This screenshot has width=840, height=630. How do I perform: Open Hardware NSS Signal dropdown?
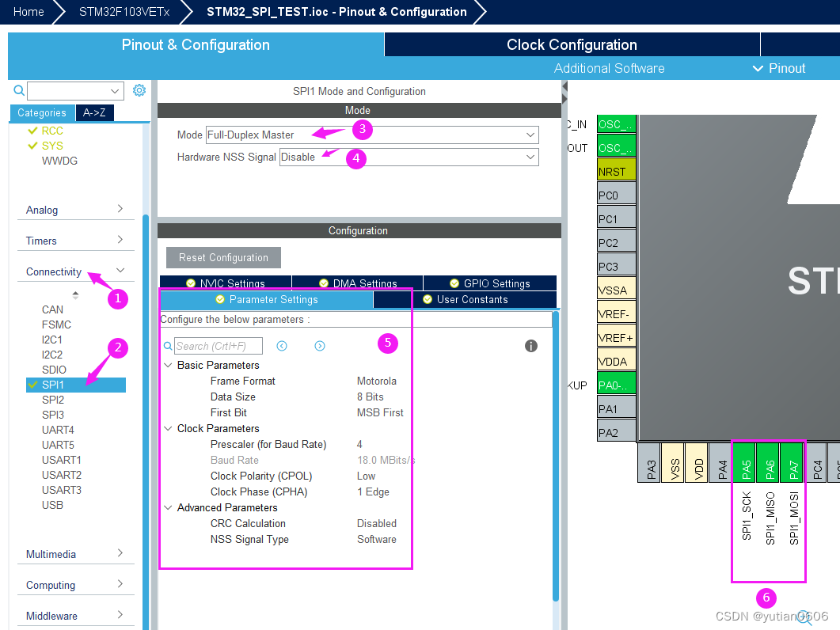click(409, 157)
